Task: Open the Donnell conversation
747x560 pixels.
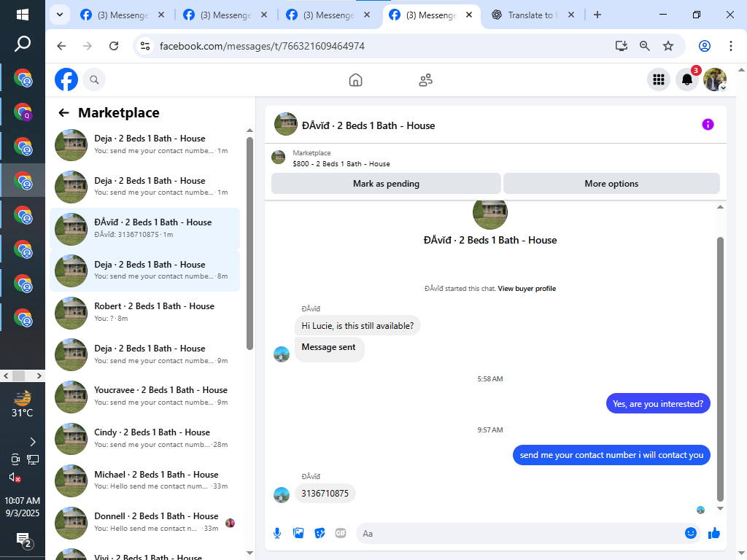Action: click(x=145, y=522)
